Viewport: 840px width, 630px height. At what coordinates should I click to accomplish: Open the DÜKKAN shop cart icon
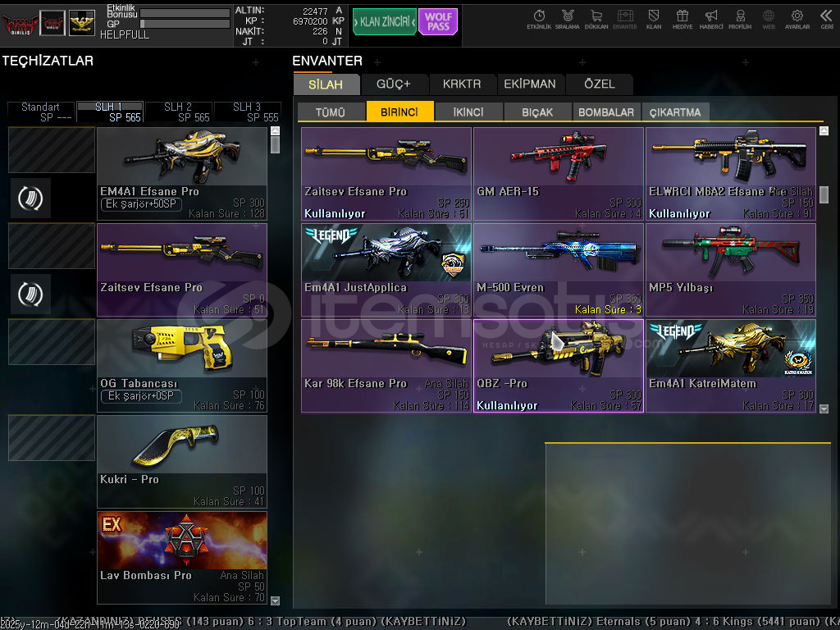point(596,20)
